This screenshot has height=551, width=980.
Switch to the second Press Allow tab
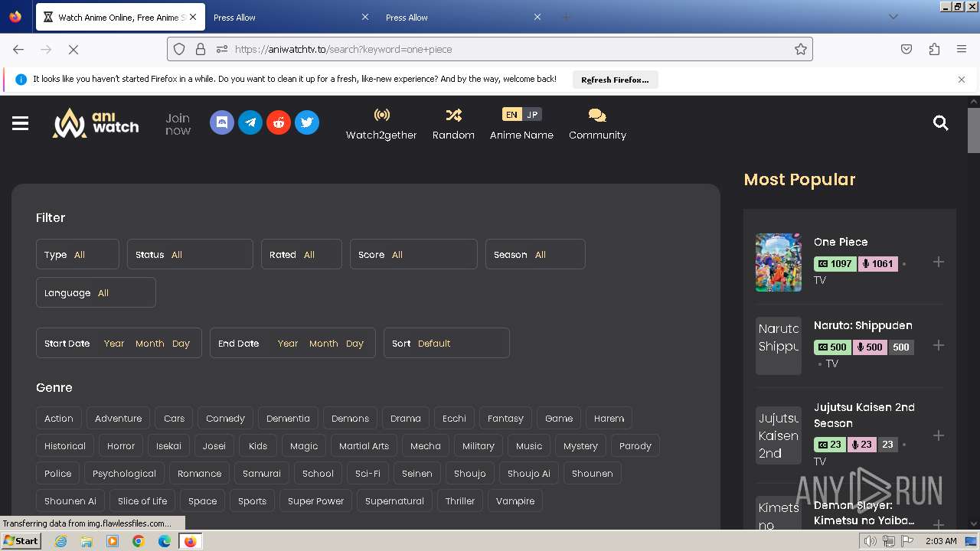pos(458,17)
